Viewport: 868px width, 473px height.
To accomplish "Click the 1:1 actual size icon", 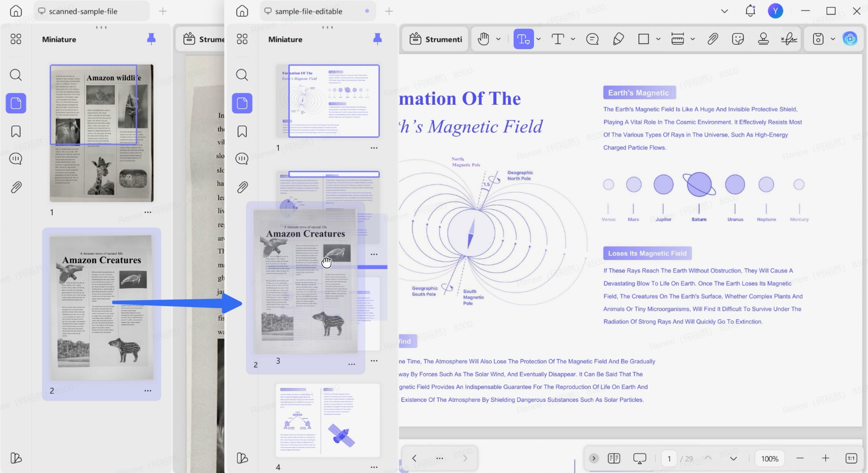I will (x=851, y=458).
